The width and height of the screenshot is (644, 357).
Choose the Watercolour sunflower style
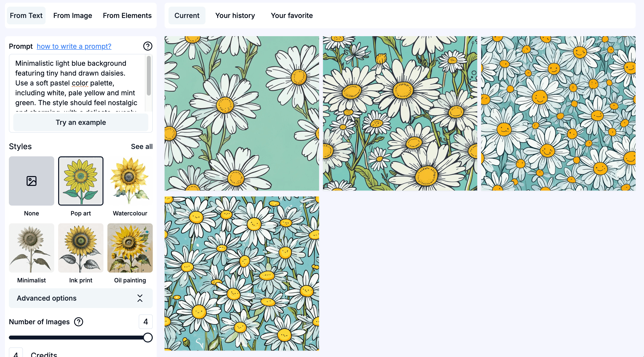coord(130,181)
